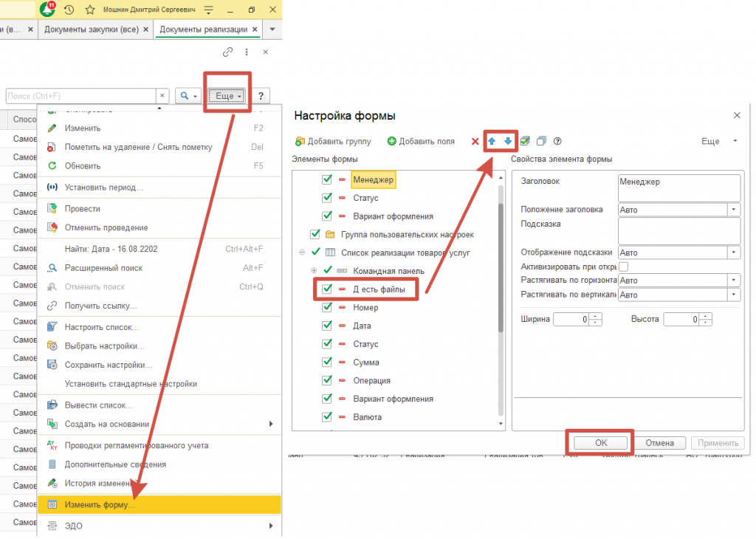Click the refresh icon beside Обновить
Screen dimensions: 756x539
point(52,166)
